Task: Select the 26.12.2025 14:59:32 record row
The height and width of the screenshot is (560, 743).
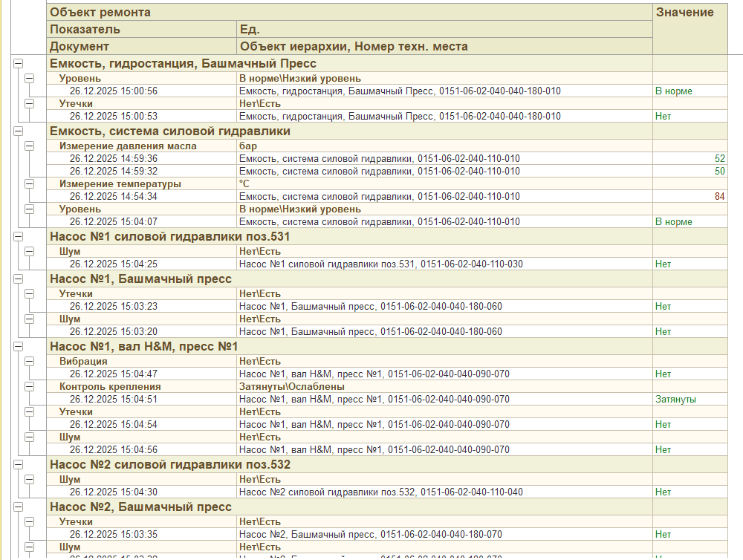Action: [387, 171]
